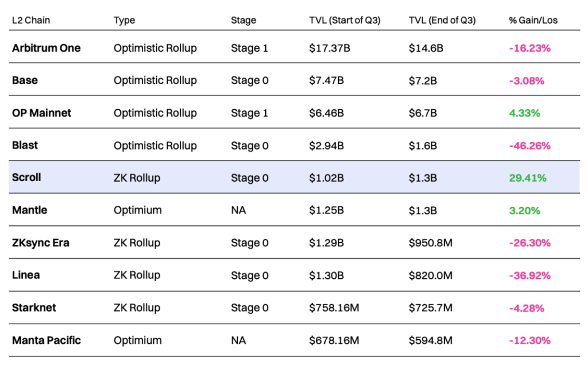Click the Type column header
The width and height of the screenshot is (588, 372).
pyautogui.click(x=124, y=20)
